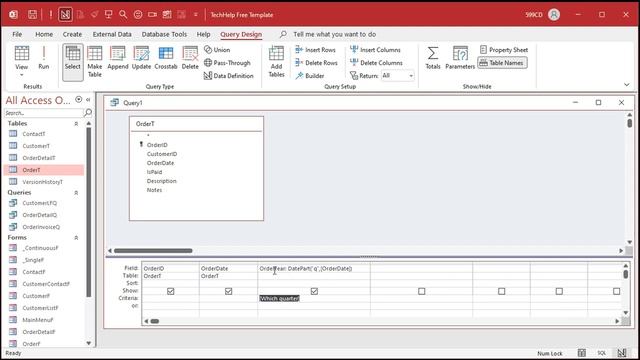The image size is (640, 360).
Task: Open the Create tab
Action: (x=72, y=34)
